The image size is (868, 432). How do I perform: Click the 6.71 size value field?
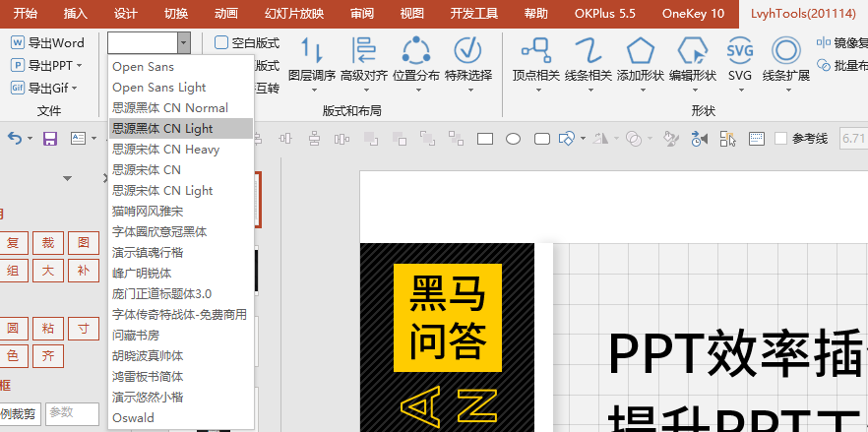853,139
